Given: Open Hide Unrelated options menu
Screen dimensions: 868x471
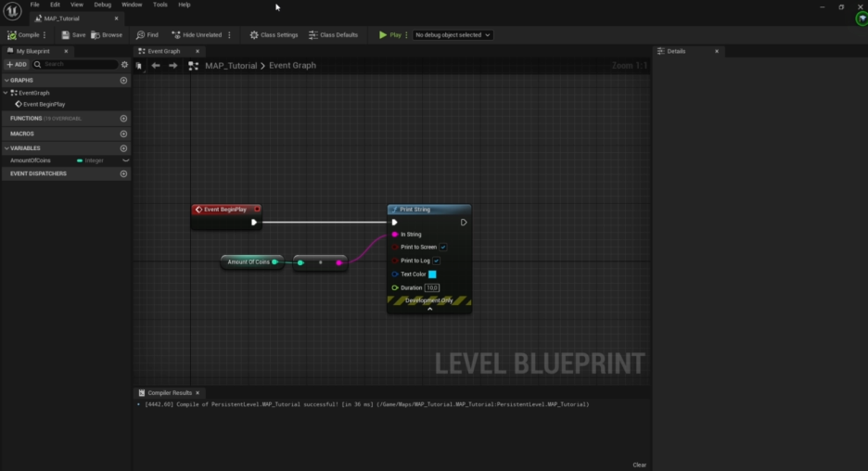Looking at the screenshot, I should tap(229, 35).
